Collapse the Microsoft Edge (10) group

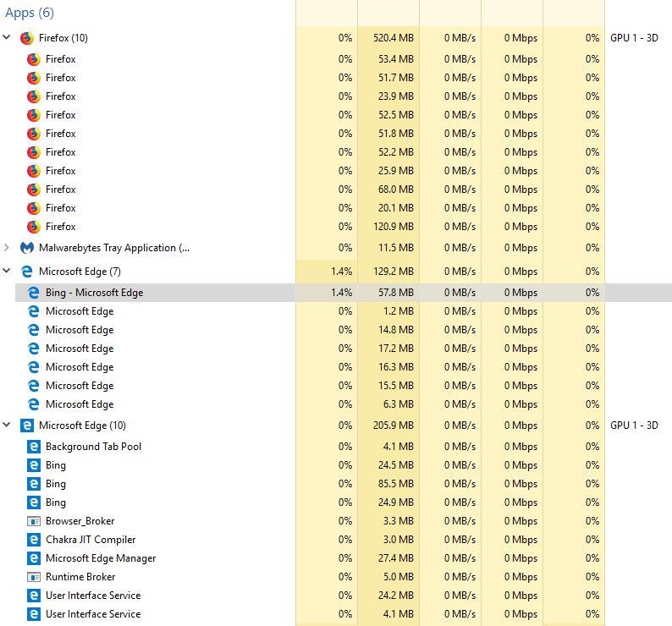pyautogui.click(x=7, y=425)
